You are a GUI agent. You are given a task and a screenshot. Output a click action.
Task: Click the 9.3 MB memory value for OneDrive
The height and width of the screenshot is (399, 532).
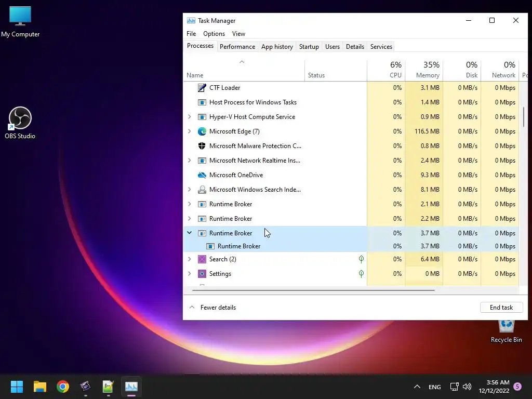[x=430, y=175]
